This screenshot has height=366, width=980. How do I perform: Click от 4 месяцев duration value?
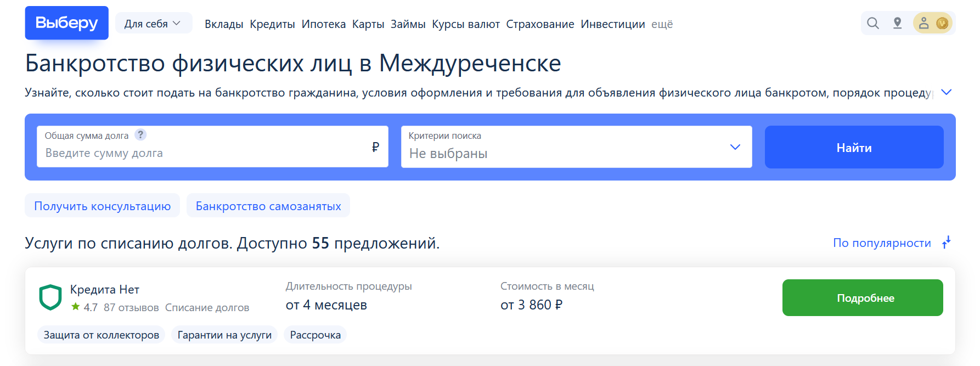click(x=326, y=305)
